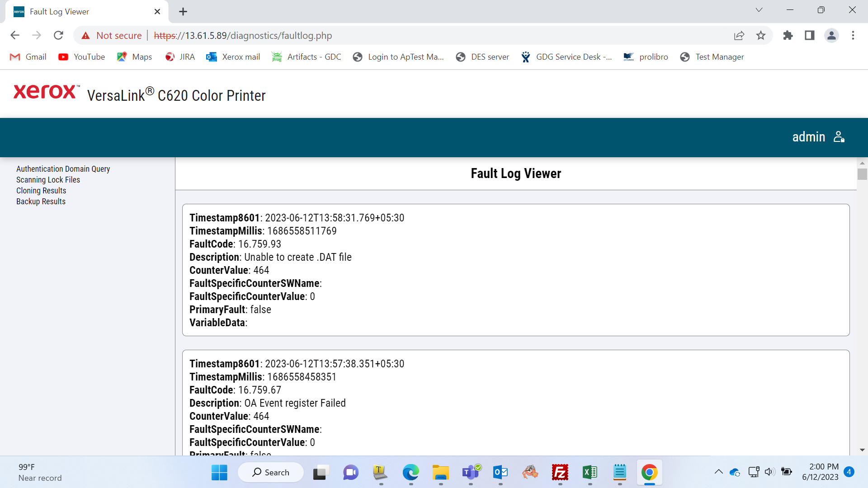Reload the Fault Log Viewer page
The height and width of the screenshot is (488, 868).
tap(58, 35)
